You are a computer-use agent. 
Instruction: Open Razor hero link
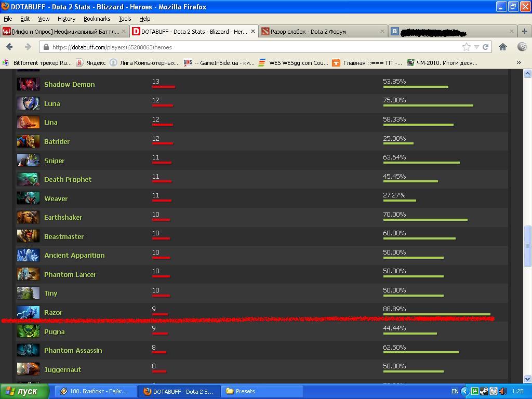pyautogui.click(x=54, y=312)
